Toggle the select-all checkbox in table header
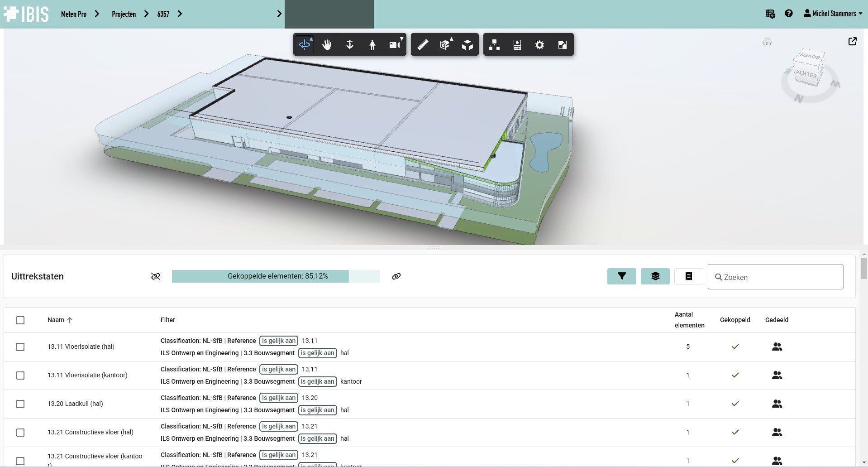 click(x=20, y=320)
